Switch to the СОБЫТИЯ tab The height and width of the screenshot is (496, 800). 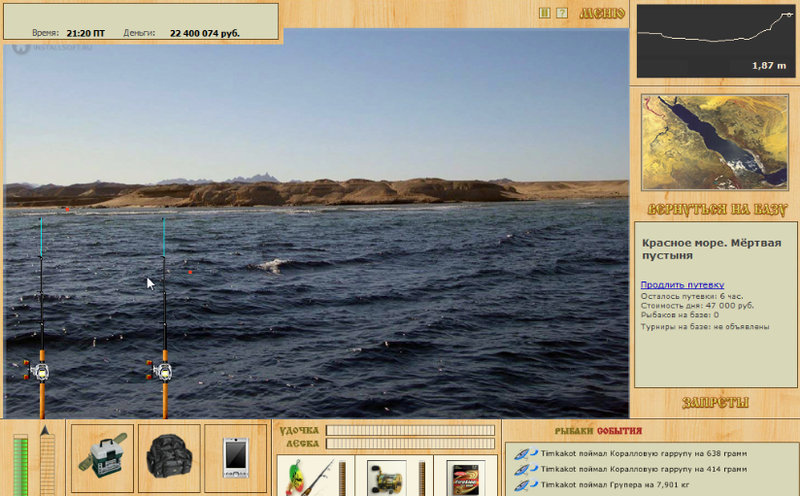click(x=619, y=431)
